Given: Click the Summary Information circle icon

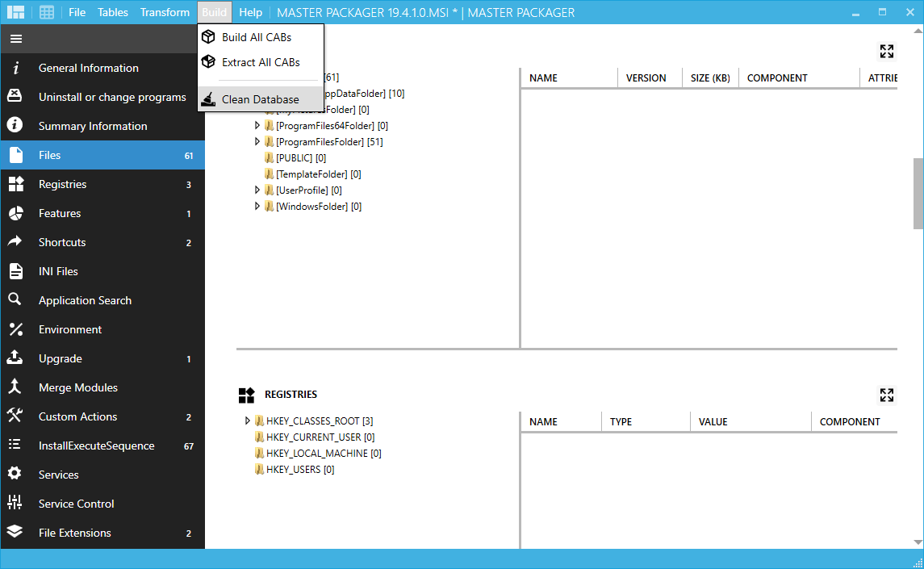Looking at the screenshot, I should click(15, 125).
